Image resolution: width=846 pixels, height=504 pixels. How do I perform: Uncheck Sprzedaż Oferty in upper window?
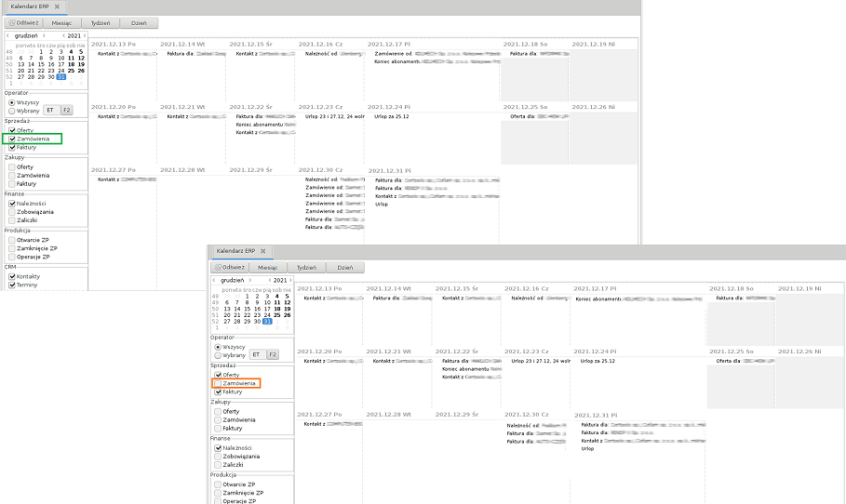12,130
